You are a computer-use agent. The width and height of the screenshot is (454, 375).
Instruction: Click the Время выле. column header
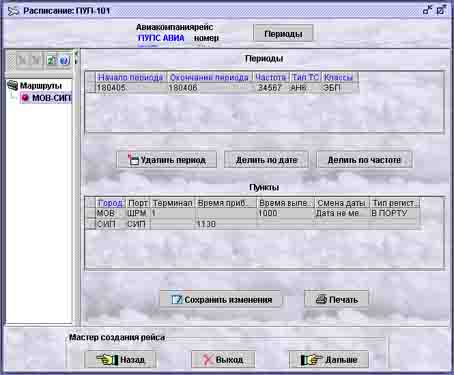285,203
